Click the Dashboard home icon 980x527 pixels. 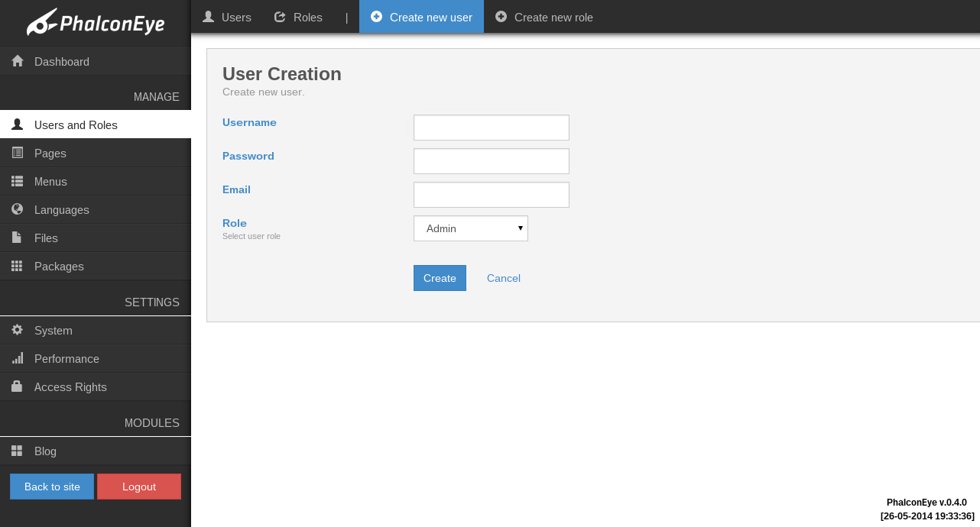tap(18, 61)
